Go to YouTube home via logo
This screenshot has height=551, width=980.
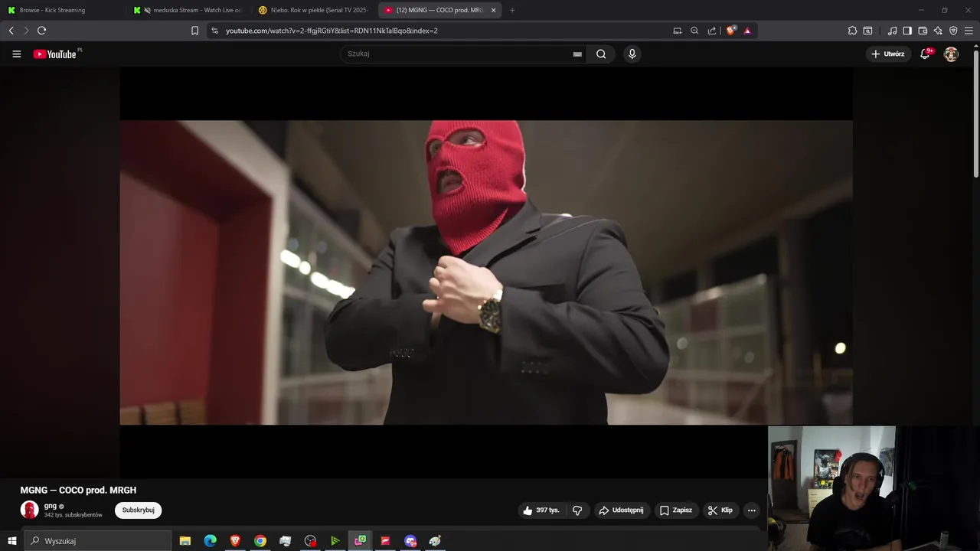(56, 54)
